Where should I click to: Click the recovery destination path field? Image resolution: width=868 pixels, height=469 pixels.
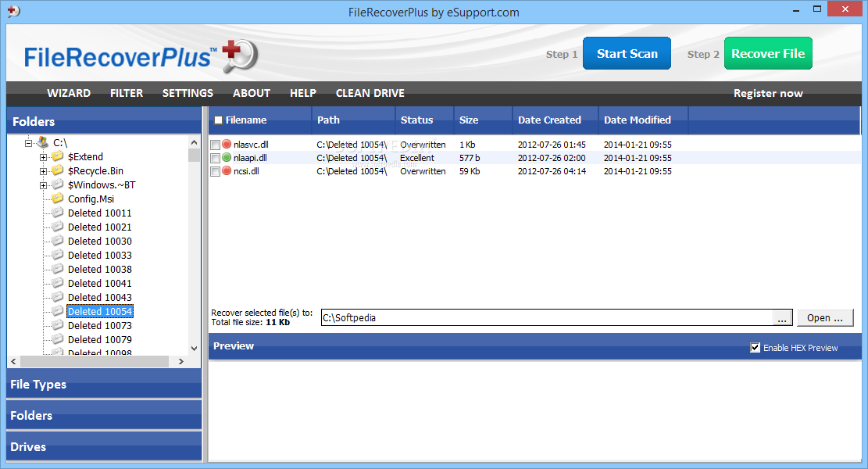547,318
